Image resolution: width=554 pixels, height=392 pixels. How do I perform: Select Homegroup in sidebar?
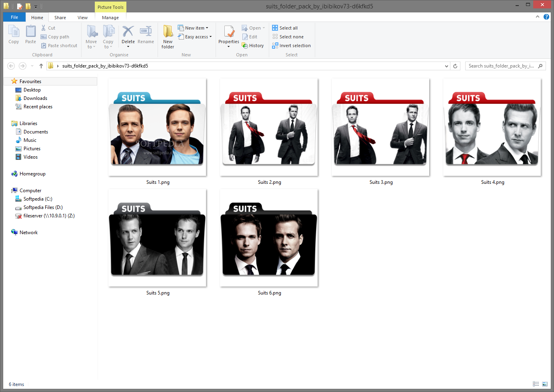[32, 174]
